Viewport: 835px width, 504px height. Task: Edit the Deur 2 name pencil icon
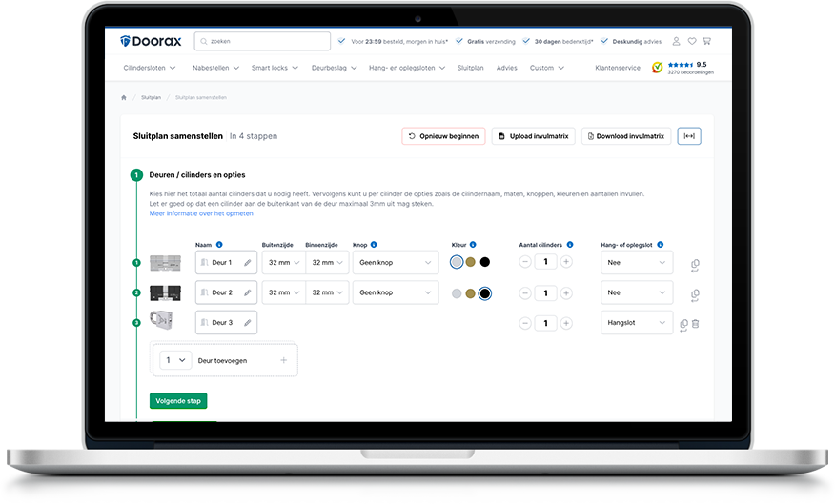point(248,292)
